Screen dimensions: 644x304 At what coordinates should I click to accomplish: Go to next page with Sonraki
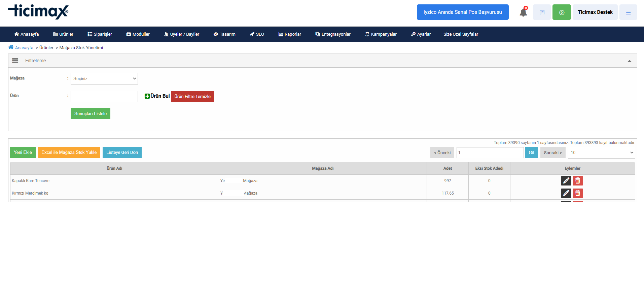(x=553, y=153)
